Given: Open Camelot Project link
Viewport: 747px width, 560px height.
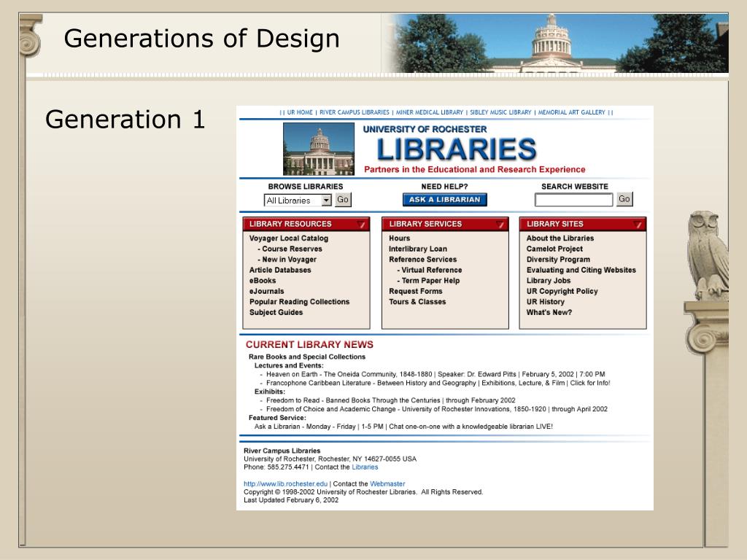Looking at the screenshot, I should [x=554, y=249].
